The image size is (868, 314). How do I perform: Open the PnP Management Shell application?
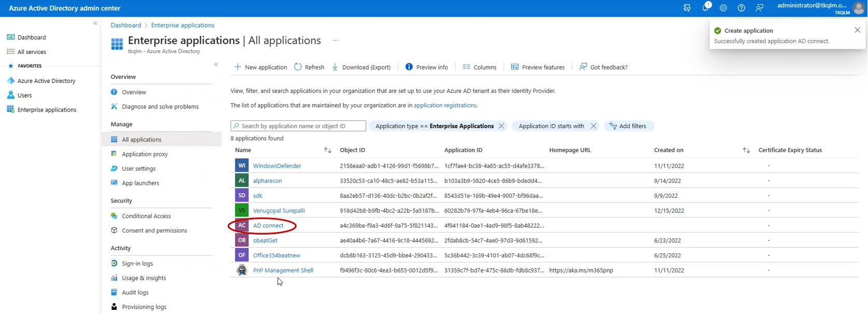click(283, 270)
